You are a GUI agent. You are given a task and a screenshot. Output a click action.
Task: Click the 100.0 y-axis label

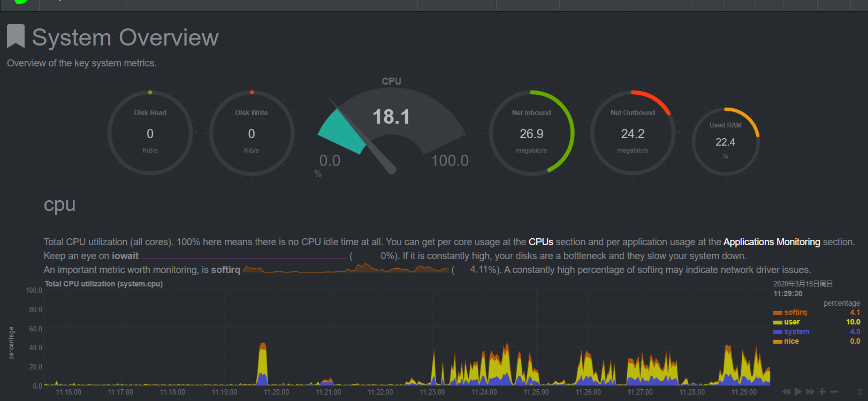[34, 290]
